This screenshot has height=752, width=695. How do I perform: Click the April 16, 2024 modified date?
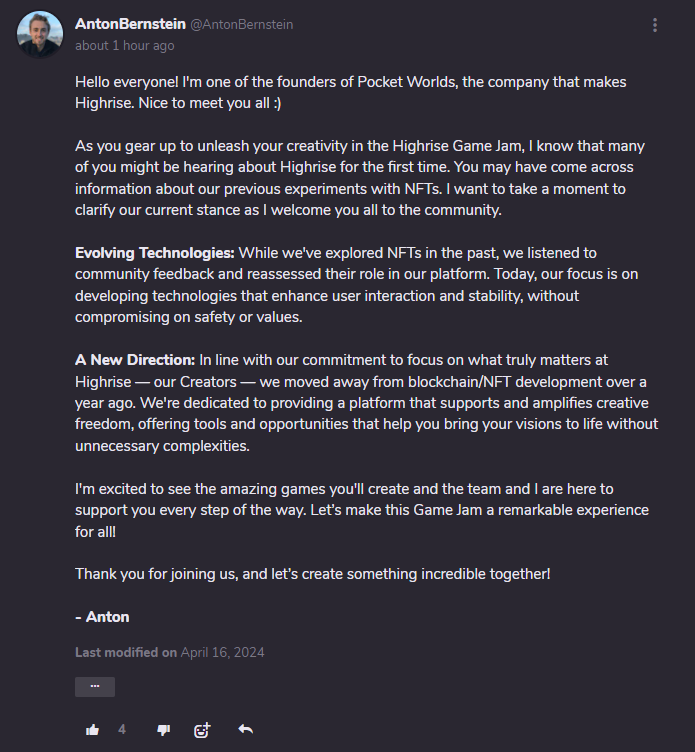pos(222,652)
